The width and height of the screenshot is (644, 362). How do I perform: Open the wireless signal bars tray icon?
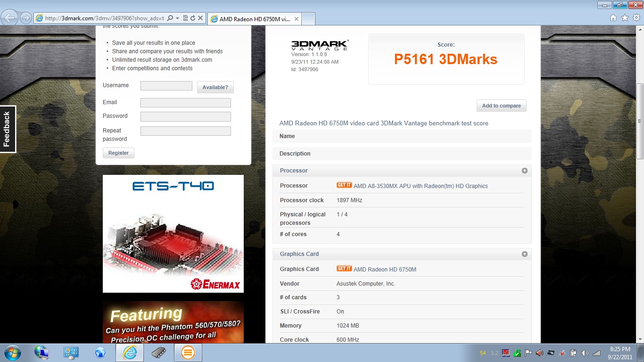(596, 353)
